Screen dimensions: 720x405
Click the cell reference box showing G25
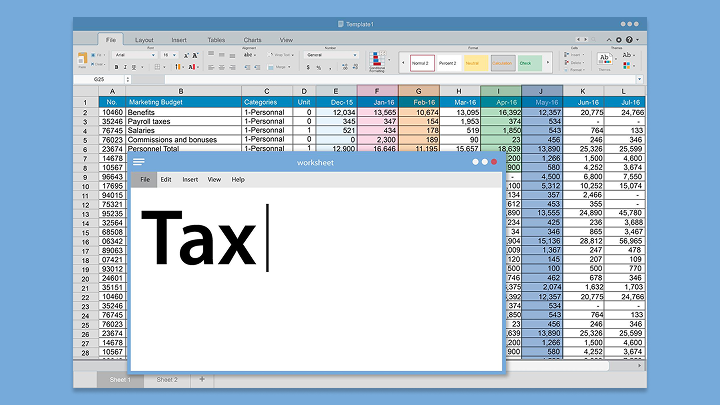tap(99, 78)
